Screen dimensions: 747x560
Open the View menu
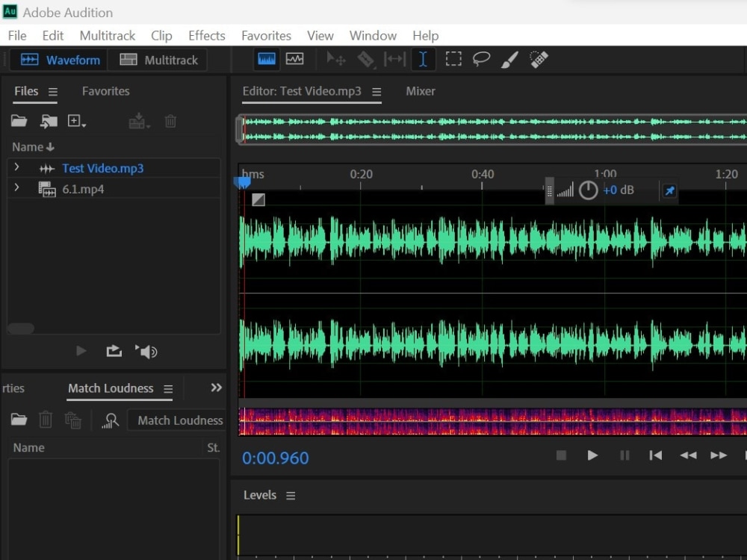(320, 36)
